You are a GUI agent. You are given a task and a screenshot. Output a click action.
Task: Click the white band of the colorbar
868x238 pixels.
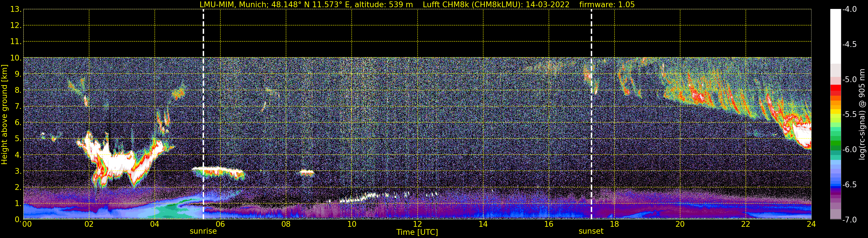836,36
